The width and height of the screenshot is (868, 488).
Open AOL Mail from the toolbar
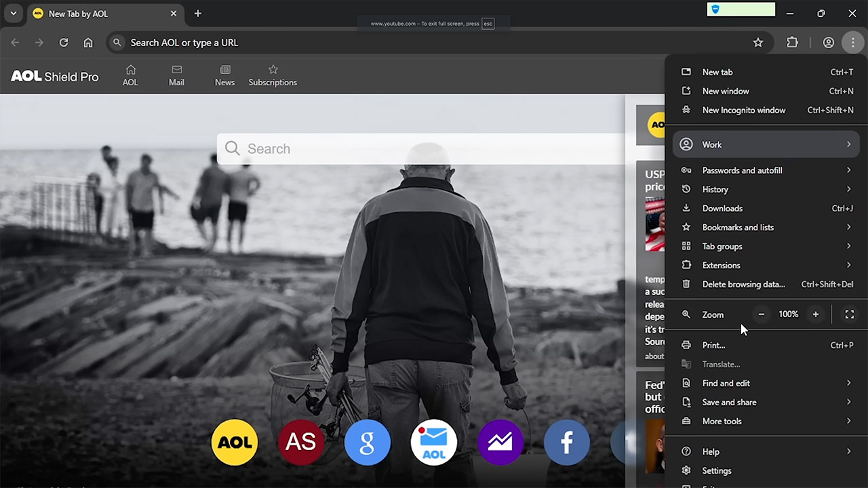coord(176,75)
